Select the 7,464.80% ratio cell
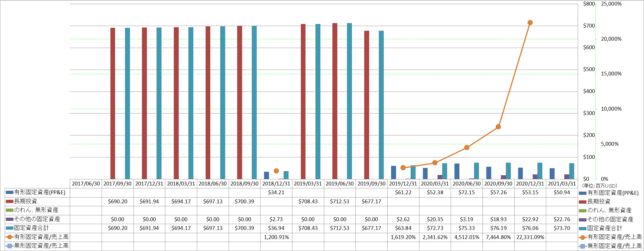Image resolution: width=644 pixels, height=251 pixels. pyautogui.click(x=498, y=237)
